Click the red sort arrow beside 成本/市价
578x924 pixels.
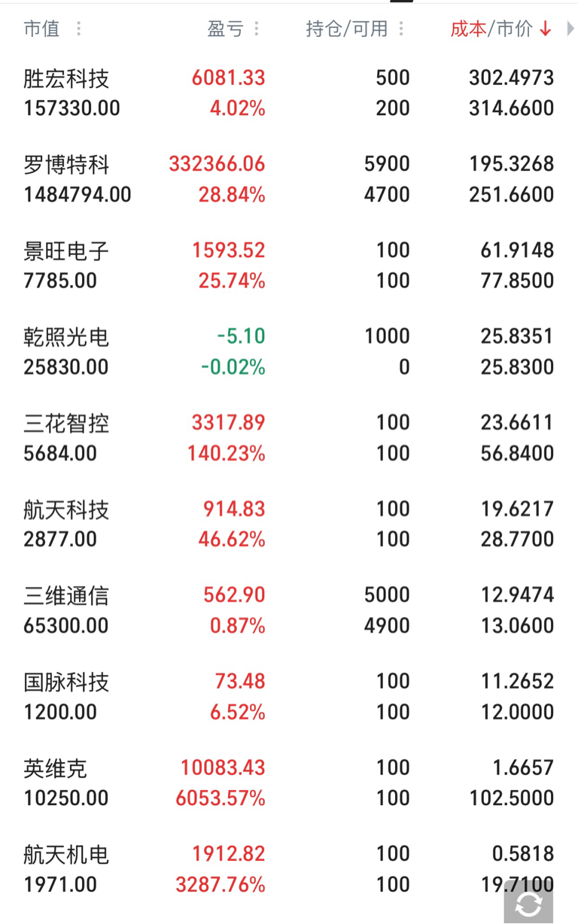tap(546, 29)
